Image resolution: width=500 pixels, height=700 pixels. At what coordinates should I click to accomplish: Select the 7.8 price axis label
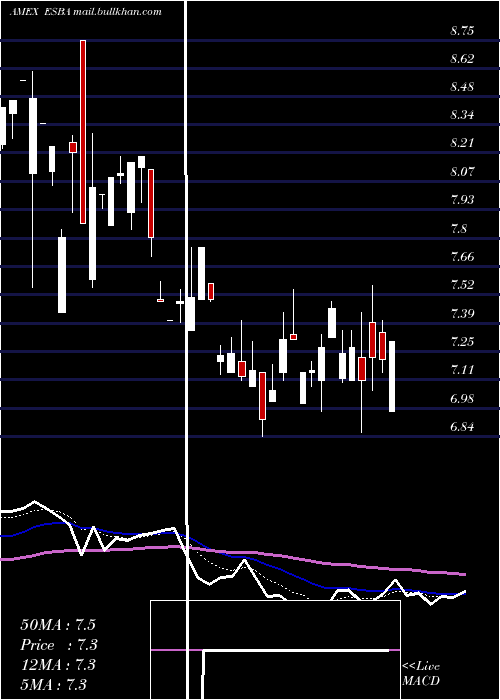click(x=458, y=229)
